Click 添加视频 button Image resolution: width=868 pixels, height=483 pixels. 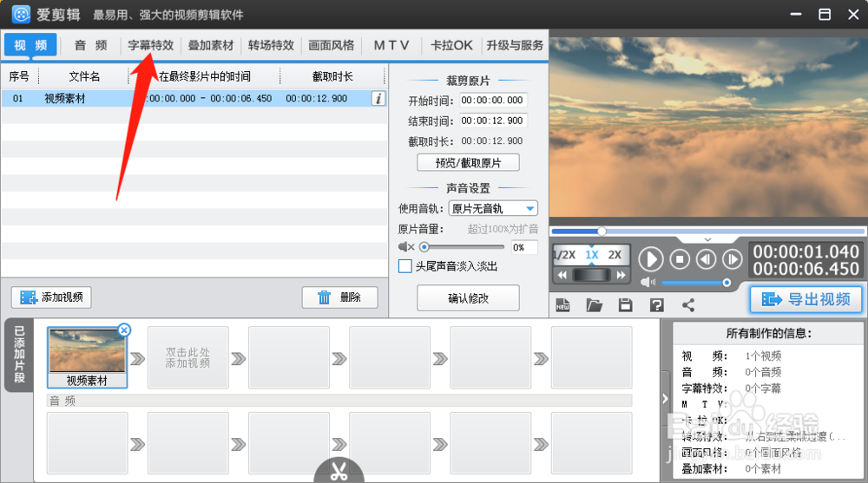(x=51, y=297)
